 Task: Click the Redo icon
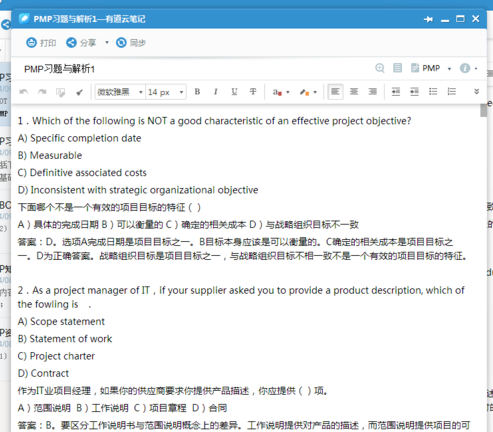coord(42,92)
